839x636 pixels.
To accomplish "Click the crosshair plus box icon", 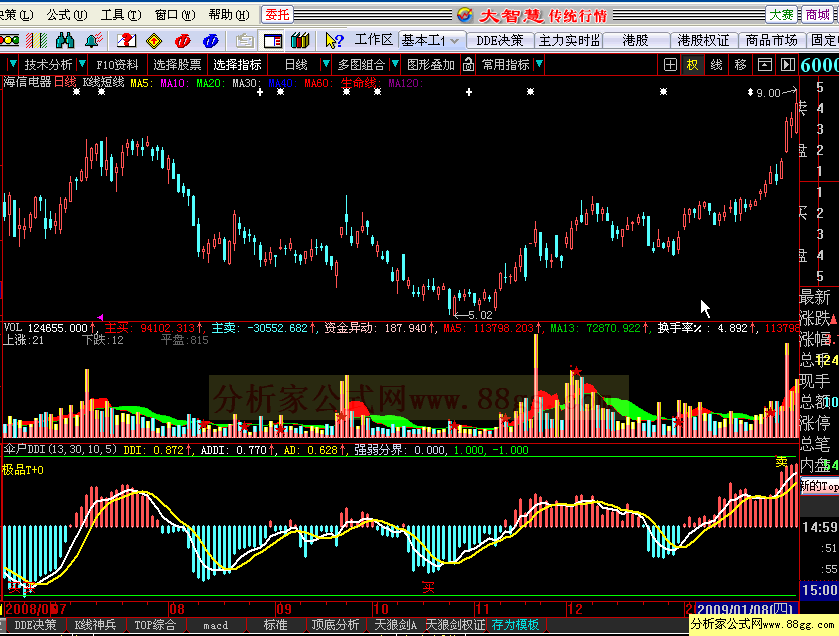I will (x=670, y=65).
